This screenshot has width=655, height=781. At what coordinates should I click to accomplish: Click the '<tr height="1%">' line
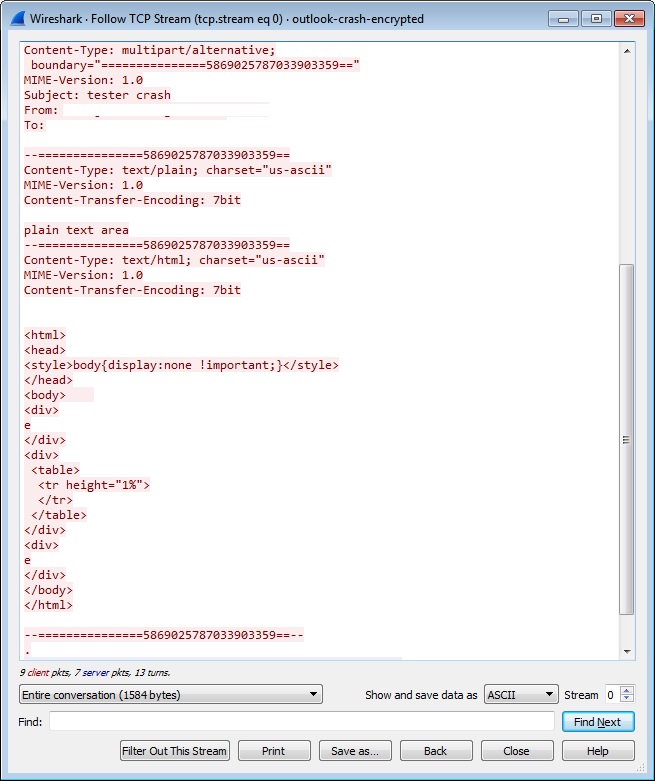coord(94,485)
